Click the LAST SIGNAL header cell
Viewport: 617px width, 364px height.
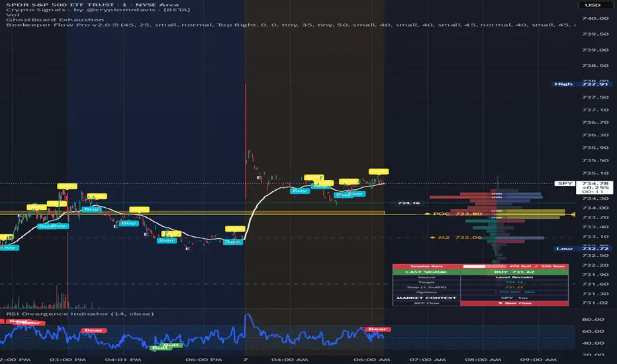pyautogui.click(x=426, y=272)
